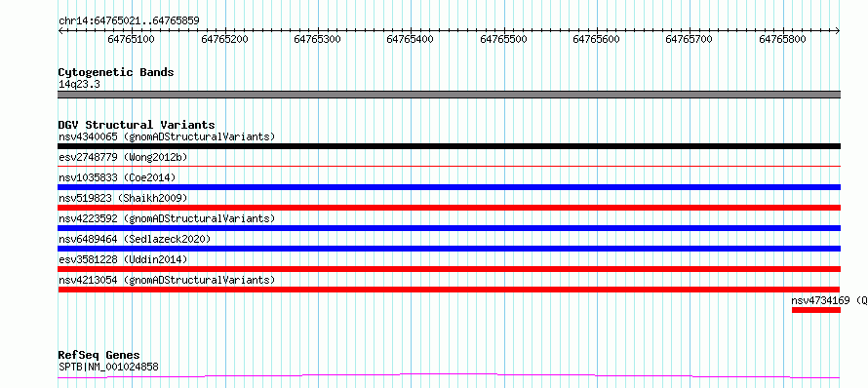Select the thin red esv2748779 variant line

pos(449,166)
